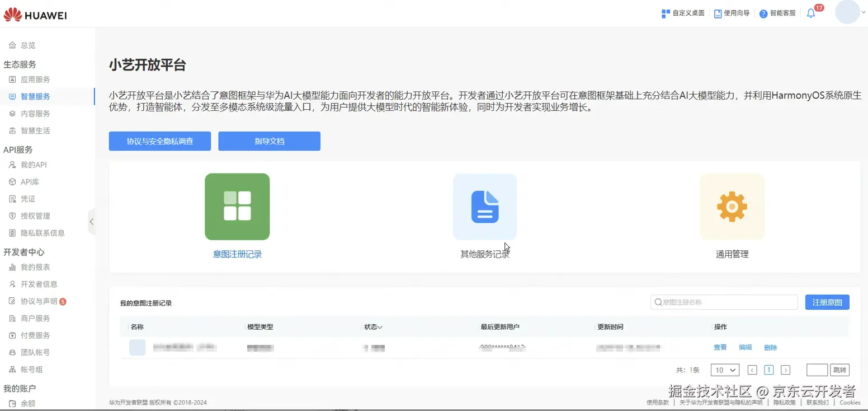Viewport: 868px width, 411px height.
Task: Open 关于华为开发者联盟与隐私的声明 footer link
Action: tap(721, 403)
